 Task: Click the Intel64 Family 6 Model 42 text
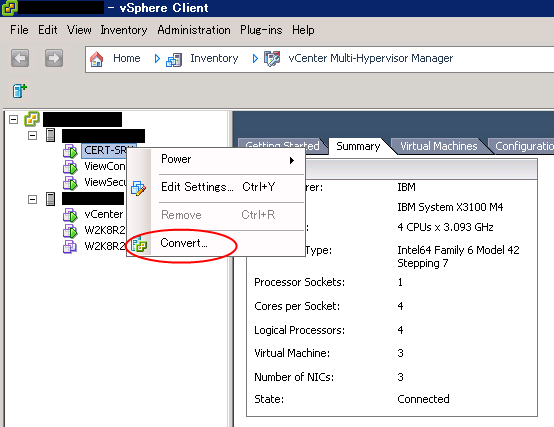(x=458, y=250)
